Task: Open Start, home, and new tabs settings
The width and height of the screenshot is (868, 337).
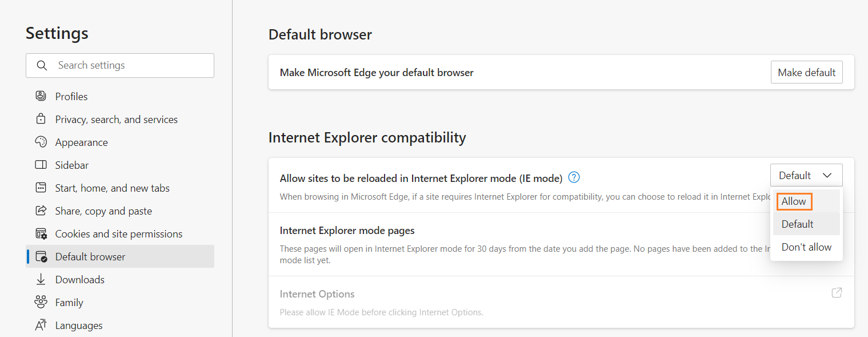Action: click(112, 188)
